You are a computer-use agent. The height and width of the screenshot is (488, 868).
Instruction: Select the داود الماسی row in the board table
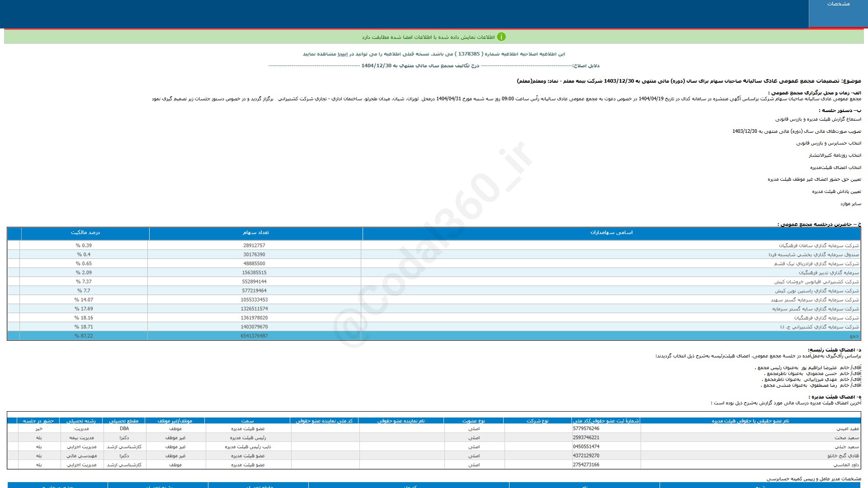point(846,465)
